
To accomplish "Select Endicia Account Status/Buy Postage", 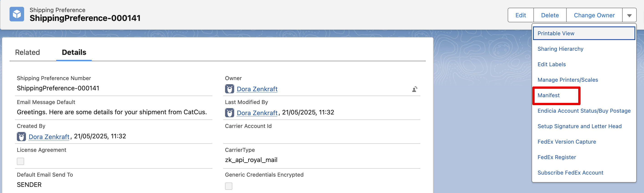I will [584, 111].
